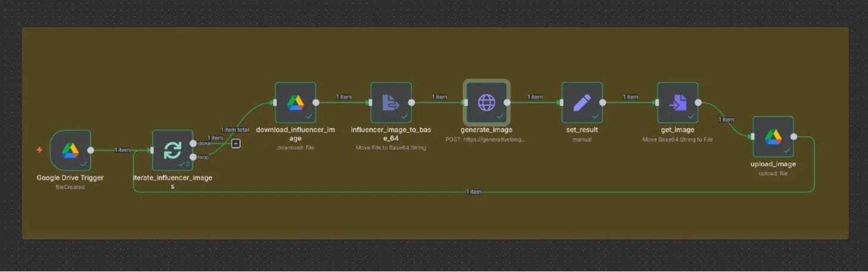This screenshot has width=868, height=272.
Task: Click the 'set_result' node label
Action: pyautogui.click(x=582, y=129)
